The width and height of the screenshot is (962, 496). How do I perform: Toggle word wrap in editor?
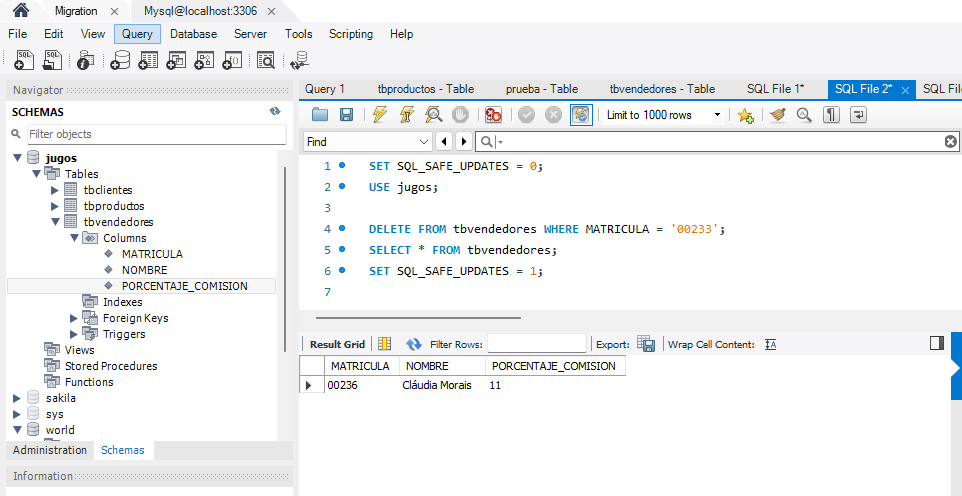coord(858,115)
